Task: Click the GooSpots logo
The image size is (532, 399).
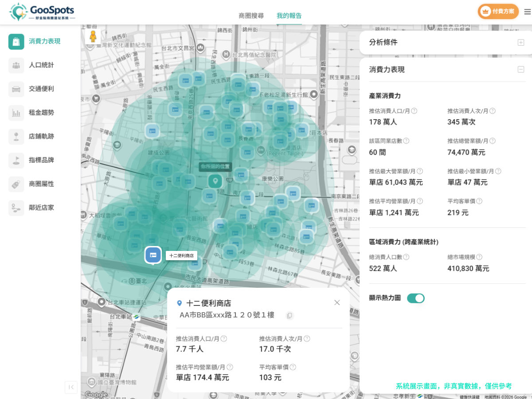Action: pyautogui.click(x=42, y=12)
